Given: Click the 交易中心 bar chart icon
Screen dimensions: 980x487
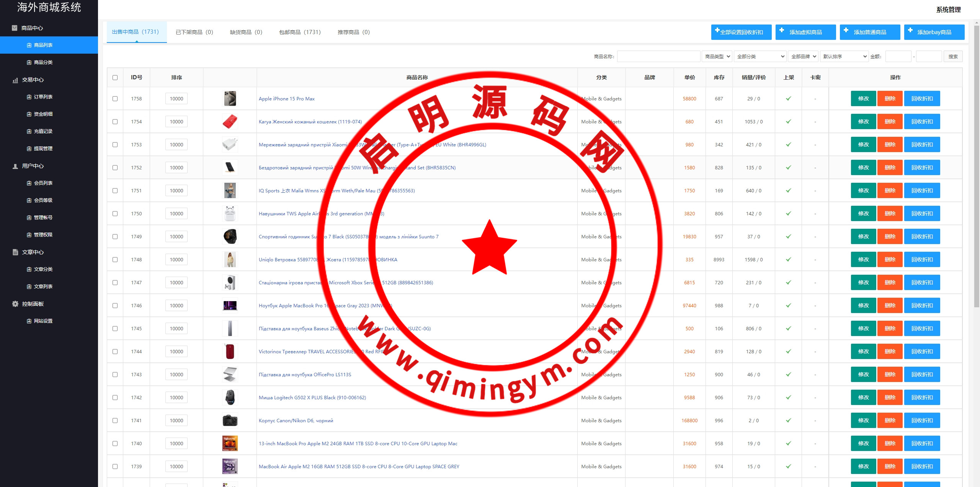Looking at the screenshot, I should [x=15, y=80].
